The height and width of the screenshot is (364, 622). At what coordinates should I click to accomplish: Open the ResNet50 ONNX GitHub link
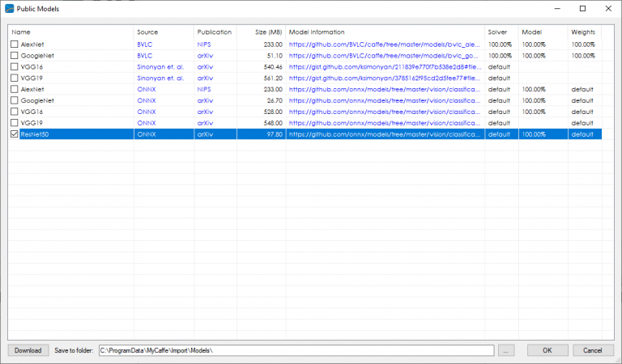pos(384,134)
